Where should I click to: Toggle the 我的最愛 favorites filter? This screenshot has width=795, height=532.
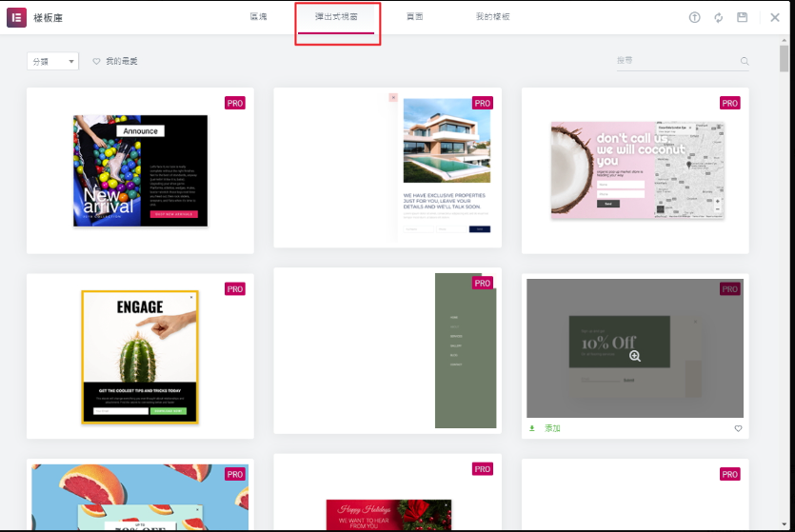[115, 61]
